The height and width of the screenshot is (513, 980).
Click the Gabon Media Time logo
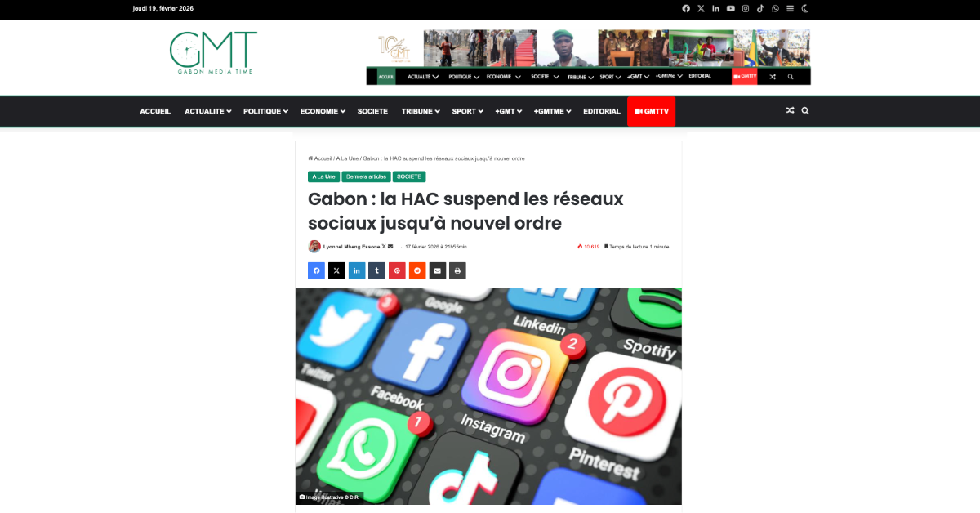click(x=214, y=53)
